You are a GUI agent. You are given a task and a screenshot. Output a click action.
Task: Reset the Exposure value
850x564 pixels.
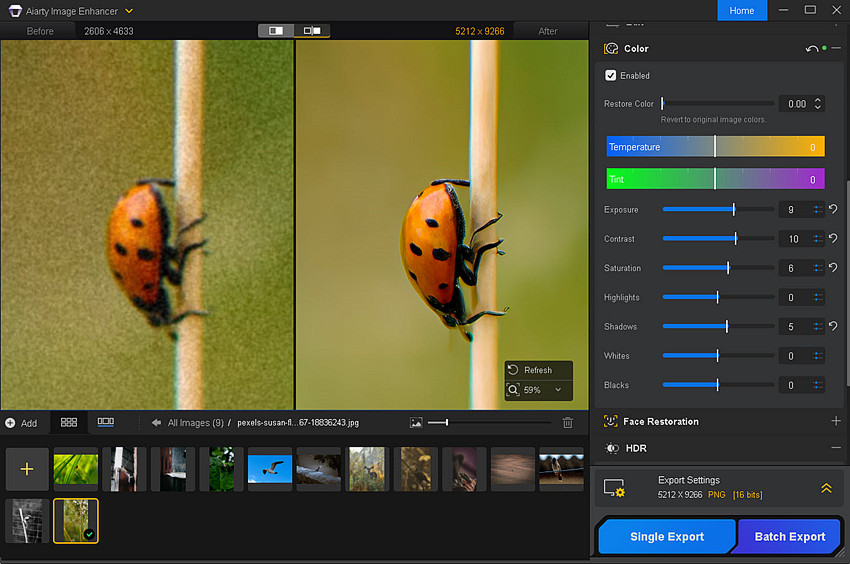pos(834,209)
